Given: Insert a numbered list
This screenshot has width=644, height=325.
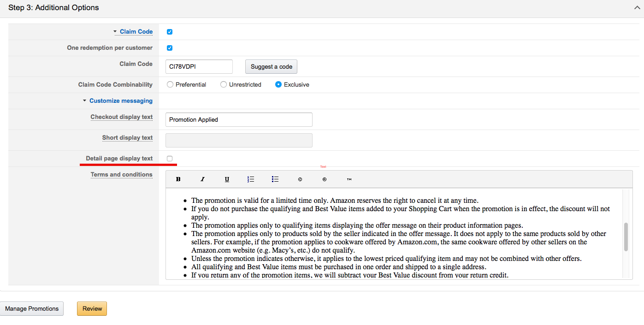Looking at the screenshot, I should 251,179.
